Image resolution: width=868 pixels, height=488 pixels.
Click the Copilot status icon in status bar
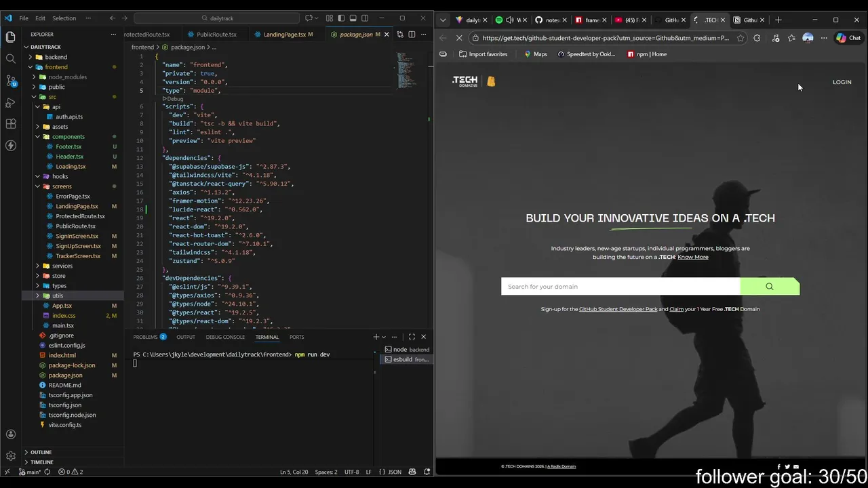coord(412,472)
